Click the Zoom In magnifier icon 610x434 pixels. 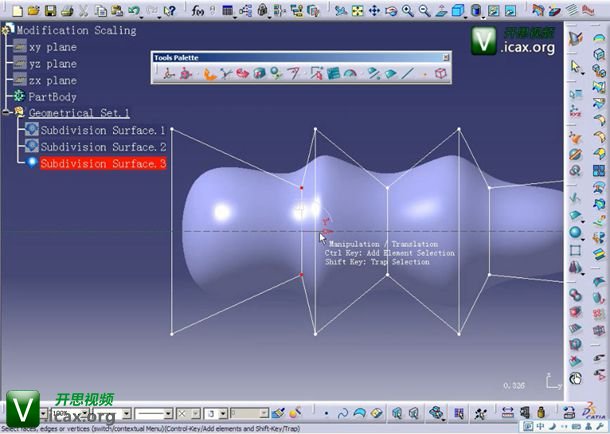click(x=408, y=11)
